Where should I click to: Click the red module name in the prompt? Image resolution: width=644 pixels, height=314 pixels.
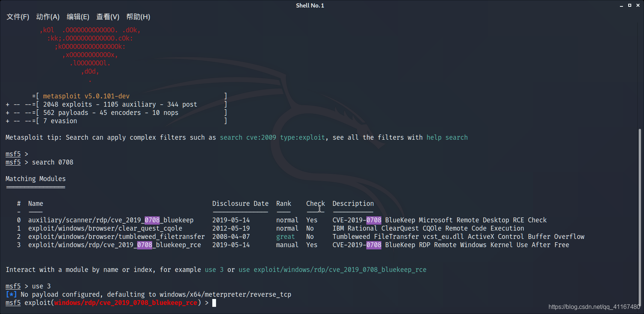pos(126,303)
